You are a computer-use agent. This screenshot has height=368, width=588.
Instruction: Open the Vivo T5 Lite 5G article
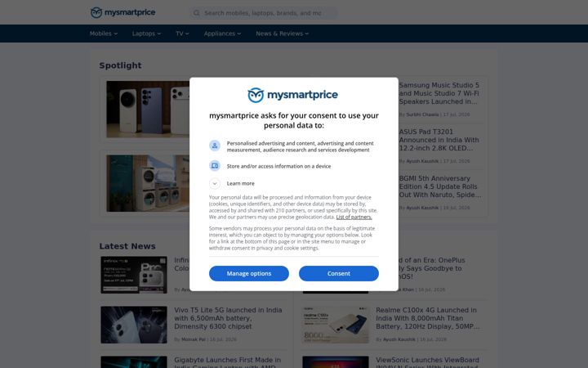click(228, 318)
